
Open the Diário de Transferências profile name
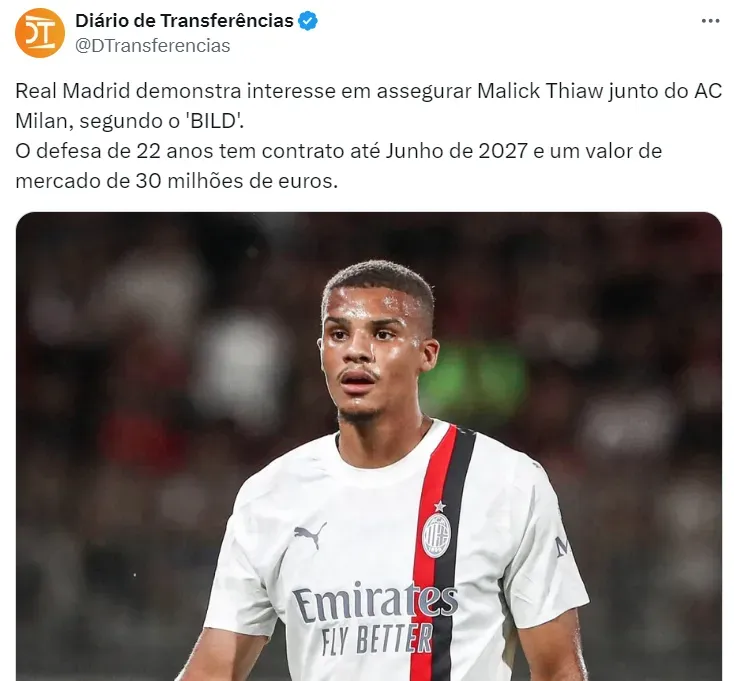click(x=184, y=21)
